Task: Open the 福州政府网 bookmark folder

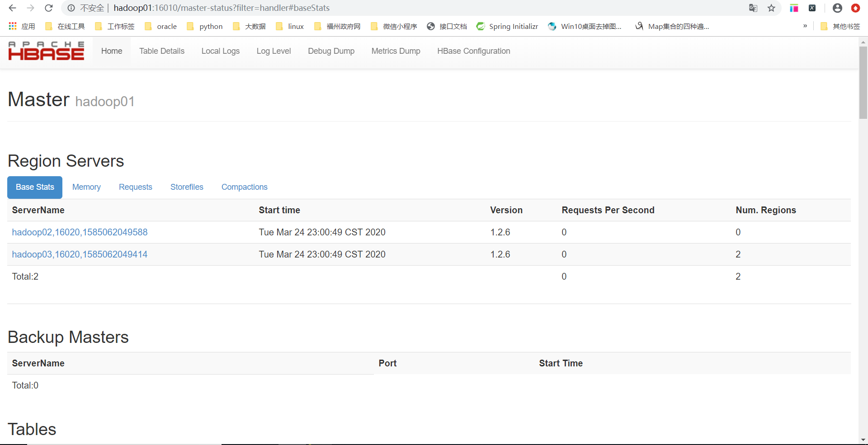Action: coord(337,26)
